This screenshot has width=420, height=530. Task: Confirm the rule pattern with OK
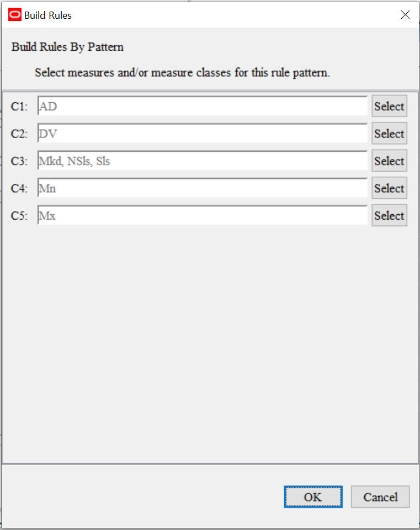(313, 496)
